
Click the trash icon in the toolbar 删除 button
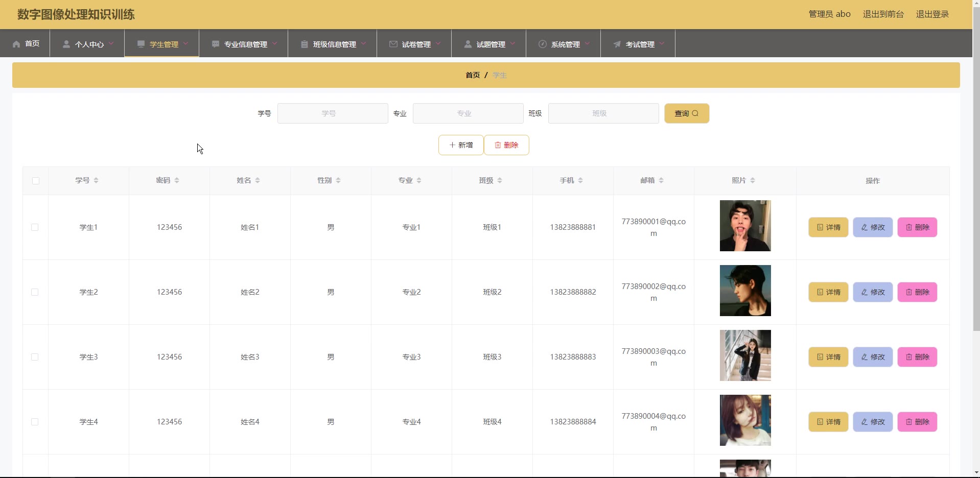(498, 145)
